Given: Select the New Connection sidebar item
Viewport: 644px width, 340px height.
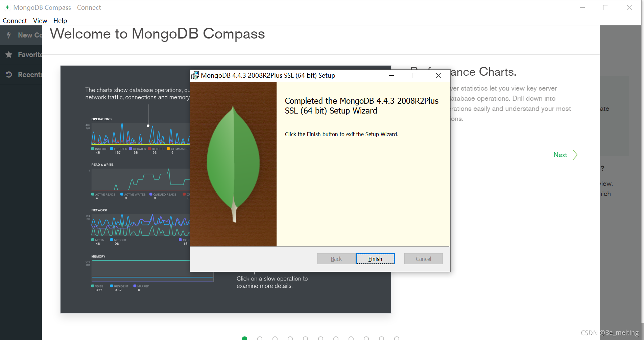Looking at the screenshot, I should [21, 35].
